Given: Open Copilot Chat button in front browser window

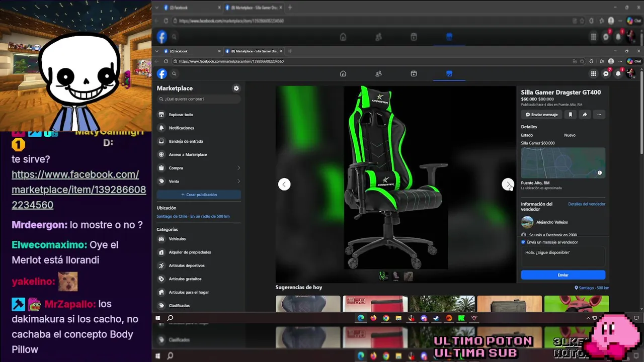Looking at the screenshot, I should click(x=634, y=61).
